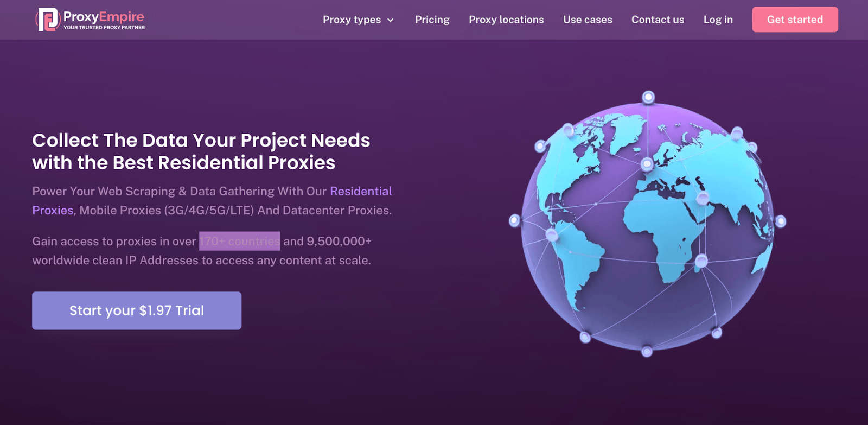Open the Use cases page

[x=588, y=20]
